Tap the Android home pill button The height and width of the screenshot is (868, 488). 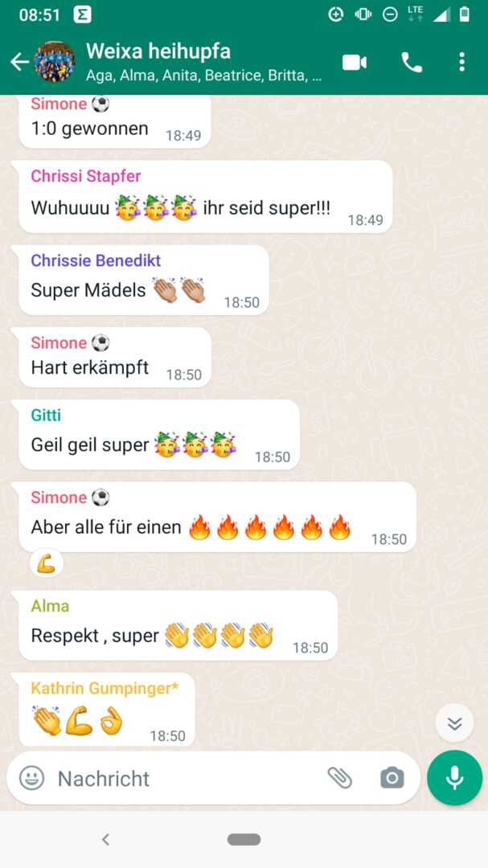[244, 840]
